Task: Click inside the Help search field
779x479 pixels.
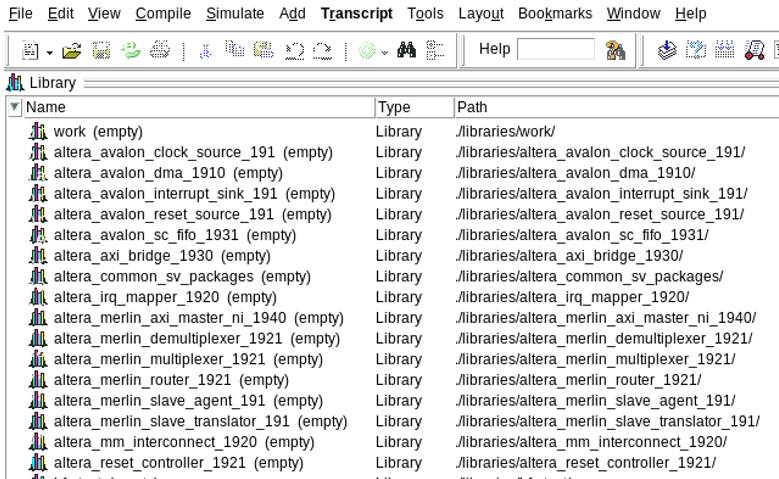Action: [555, 49]
